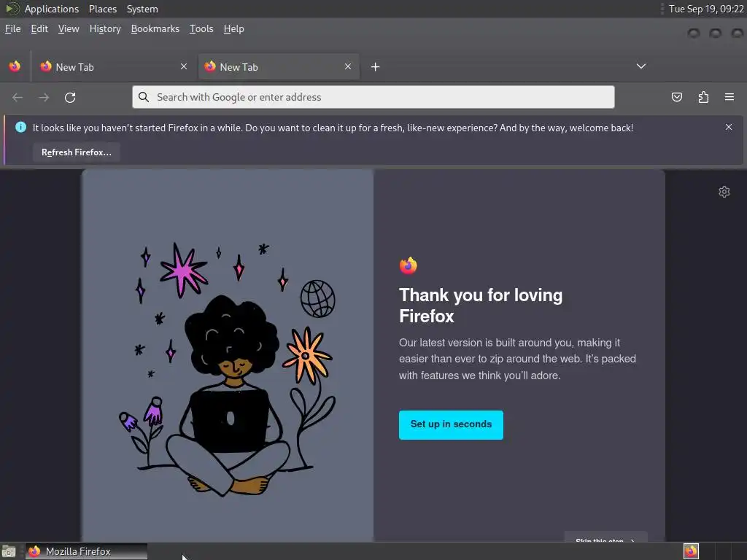The width and height of the screenshot is (747, 560).
Task: Open the Applications system menu
Action: (52, 9)
